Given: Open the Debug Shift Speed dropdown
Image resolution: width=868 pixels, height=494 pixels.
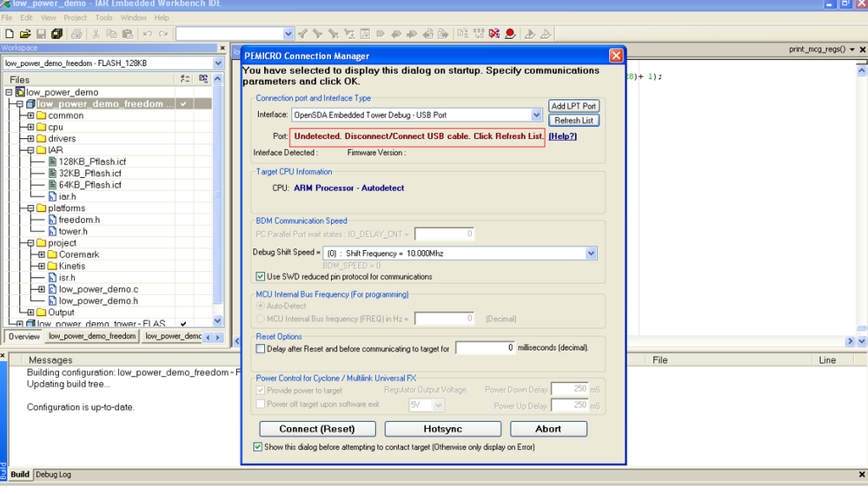Looking at the screenshot, I should point(591,254).
